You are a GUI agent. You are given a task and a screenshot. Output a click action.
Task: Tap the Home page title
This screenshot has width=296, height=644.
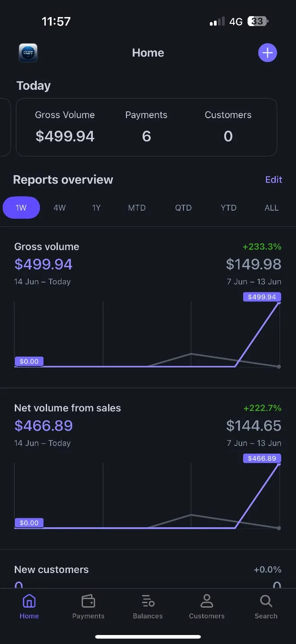148,53
